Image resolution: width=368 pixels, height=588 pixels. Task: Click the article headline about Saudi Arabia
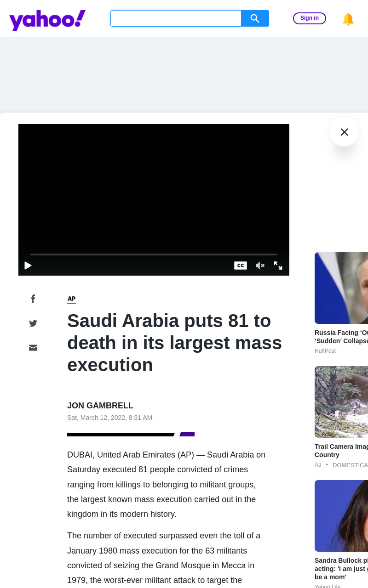(x=175, y=343)
